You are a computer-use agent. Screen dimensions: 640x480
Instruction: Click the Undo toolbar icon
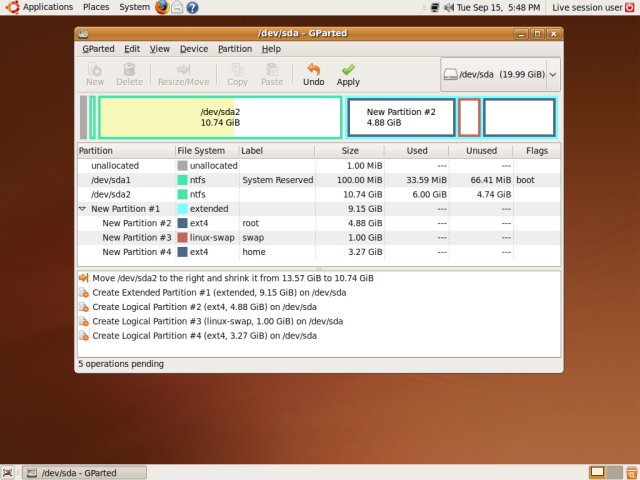(313, 70)
